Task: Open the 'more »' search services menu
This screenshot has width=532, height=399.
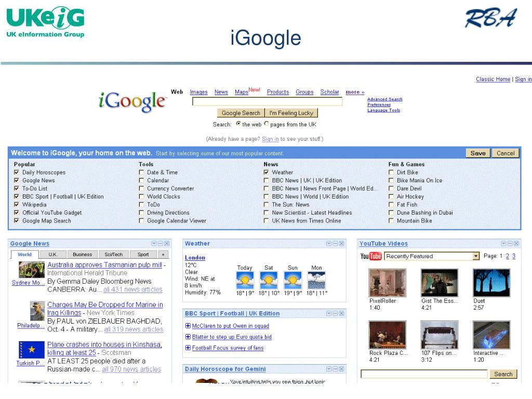Action: click(x=355, y=92)
